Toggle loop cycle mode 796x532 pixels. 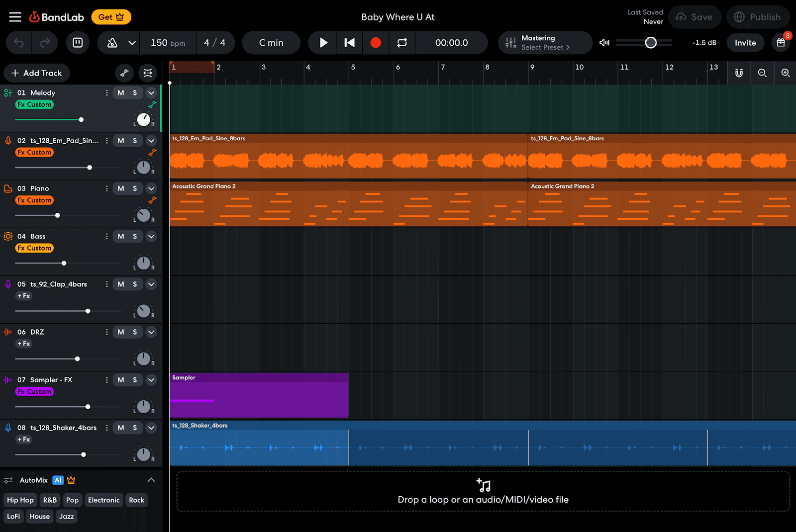click(x=402, y=43)
